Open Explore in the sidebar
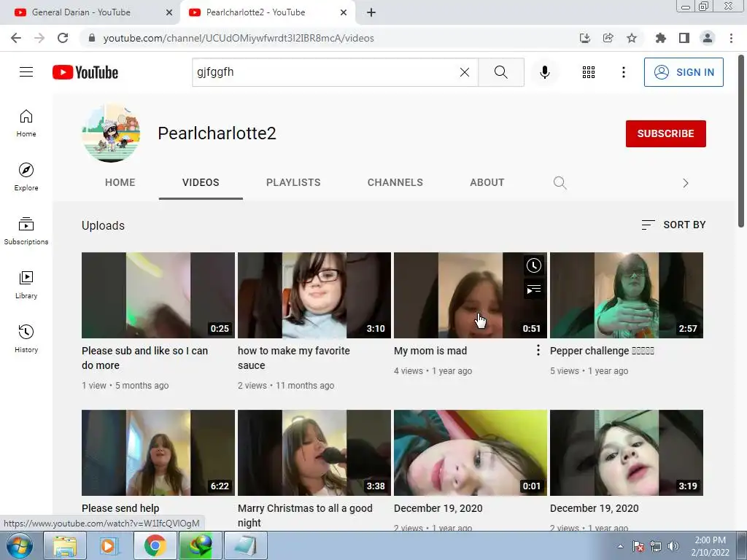Image resolution: width=747 pixels, height=560 pixels. tap(26, 177)
